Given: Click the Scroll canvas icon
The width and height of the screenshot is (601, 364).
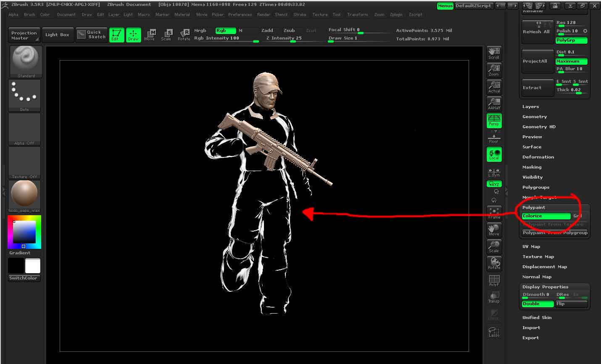Looking at the screenshot, I should [494, 53].
